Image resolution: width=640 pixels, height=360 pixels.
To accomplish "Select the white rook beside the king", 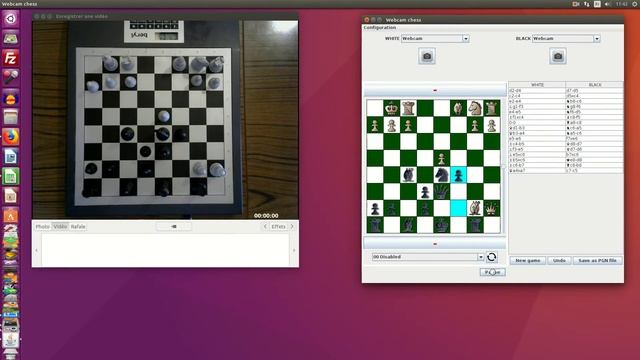I will (409, 108).
